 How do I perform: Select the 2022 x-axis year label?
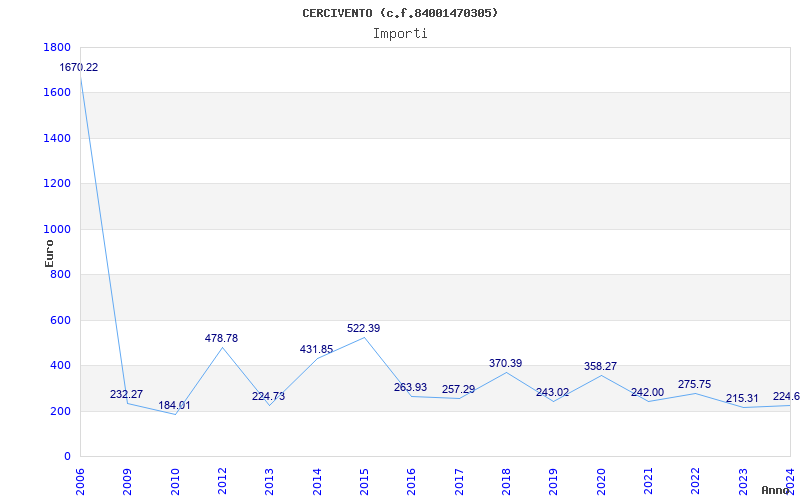click(695, 481)
